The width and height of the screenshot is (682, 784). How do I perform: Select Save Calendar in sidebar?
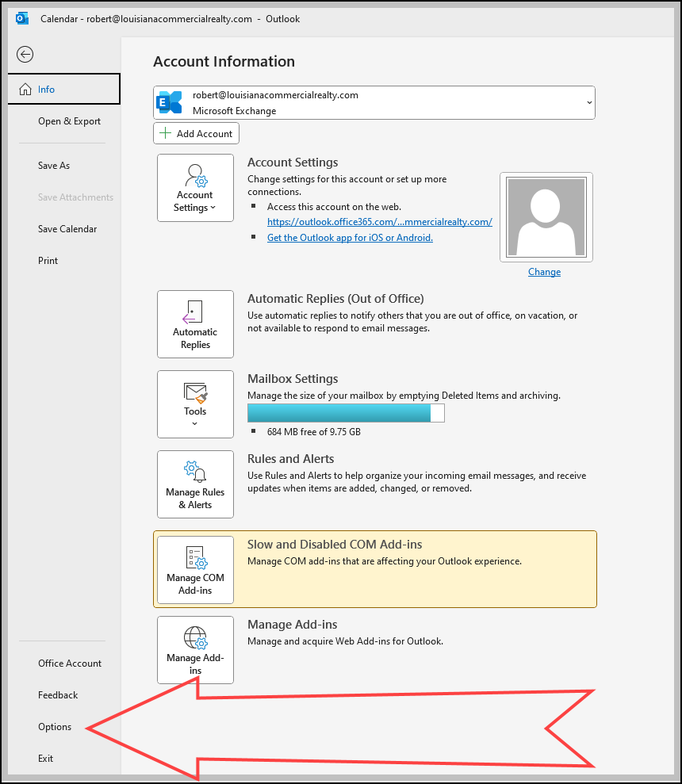[67, 229]
